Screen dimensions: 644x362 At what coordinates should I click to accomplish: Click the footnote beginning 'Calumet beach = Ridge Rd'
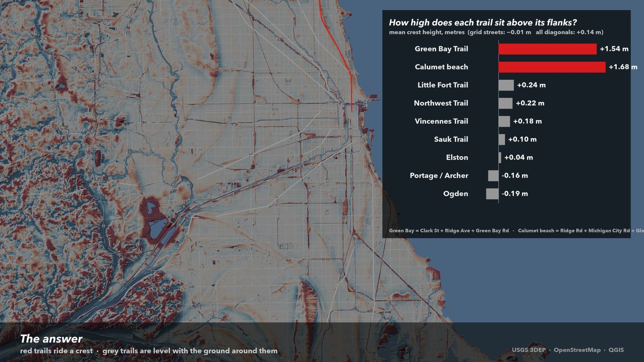tap(581, 230)
